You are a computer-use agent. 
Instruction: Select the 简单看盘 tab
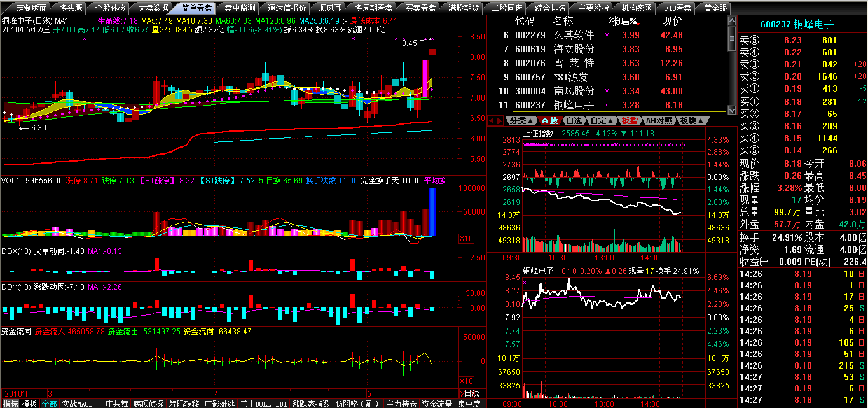(196, 8)
